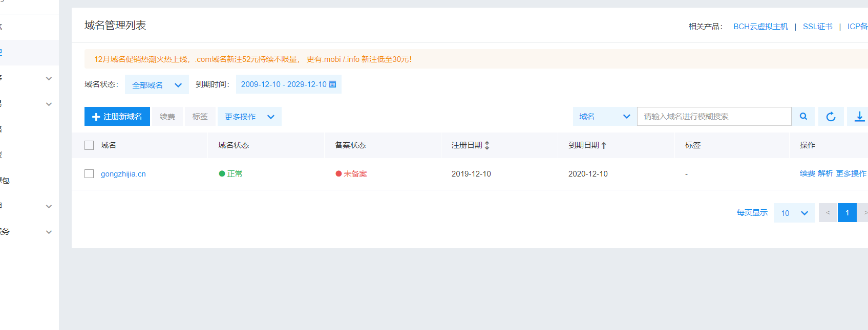
Task: Open the 域名 search type dropdown
Action: click(605, 117)
